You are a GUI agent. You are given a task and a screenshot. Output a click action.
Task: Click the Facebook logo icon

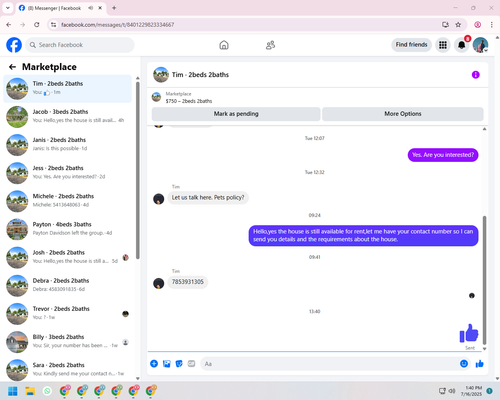14,45
